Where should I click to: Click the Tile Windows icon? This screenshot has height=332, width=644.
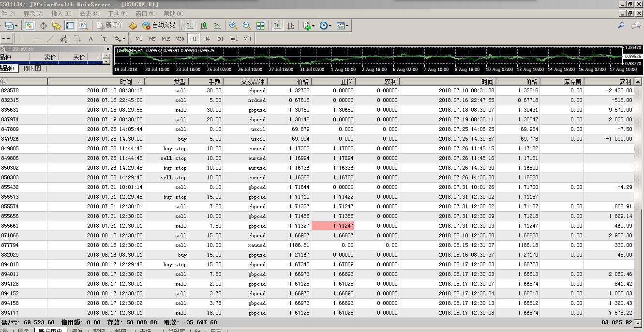[260, 26]
